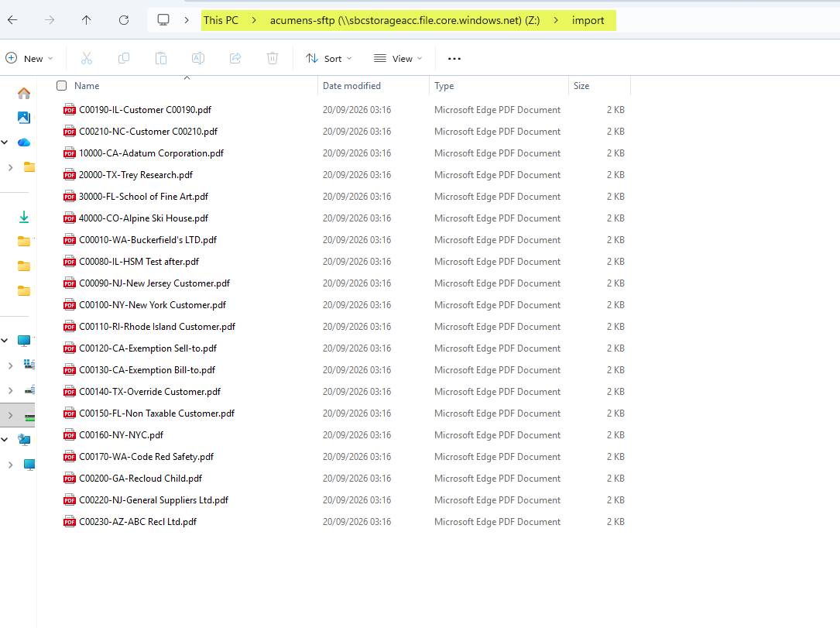Open the Sort dropdown

(x=328, y=58)
